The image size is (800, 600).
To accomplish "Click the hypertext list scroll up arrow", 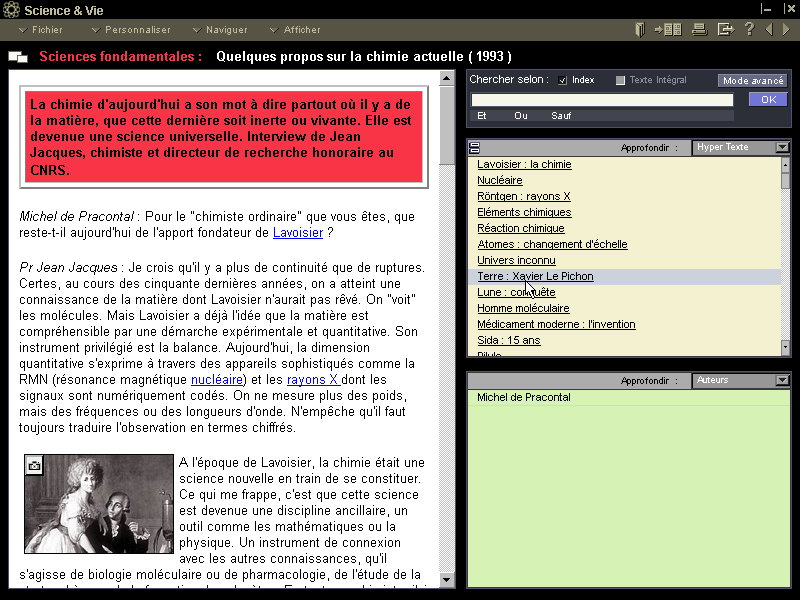I will pos(785,164).
